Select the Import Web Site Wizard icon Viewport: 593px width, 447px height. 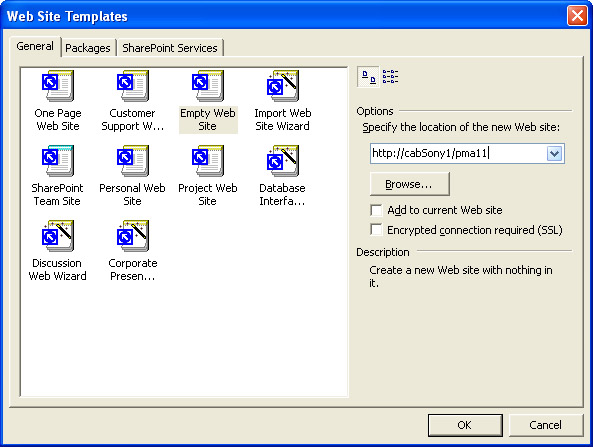pyautogui.click(x=283, y=86)
